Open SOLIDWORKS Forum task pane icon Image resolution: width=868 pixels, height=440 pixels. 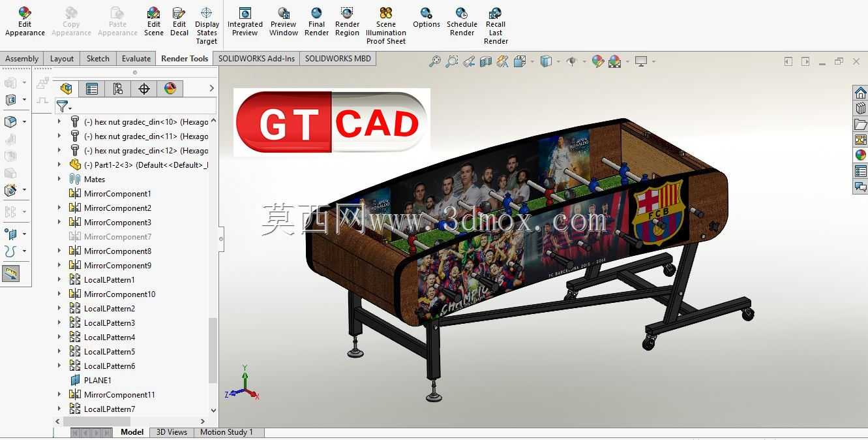tap(861, 187)
